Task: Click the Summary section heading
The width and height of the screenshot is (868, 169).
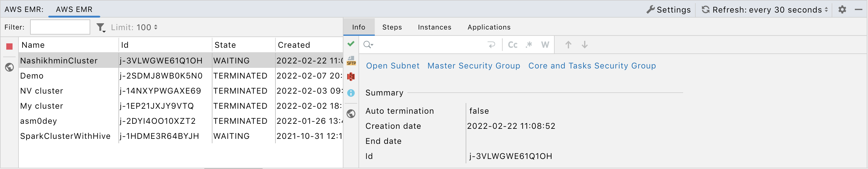Action: pos(384,93)
